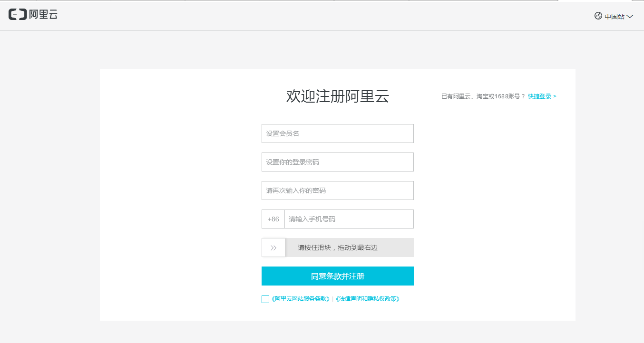Click the 快捷登录 quick login link
The image size is (644, 343).
[542, 96]
